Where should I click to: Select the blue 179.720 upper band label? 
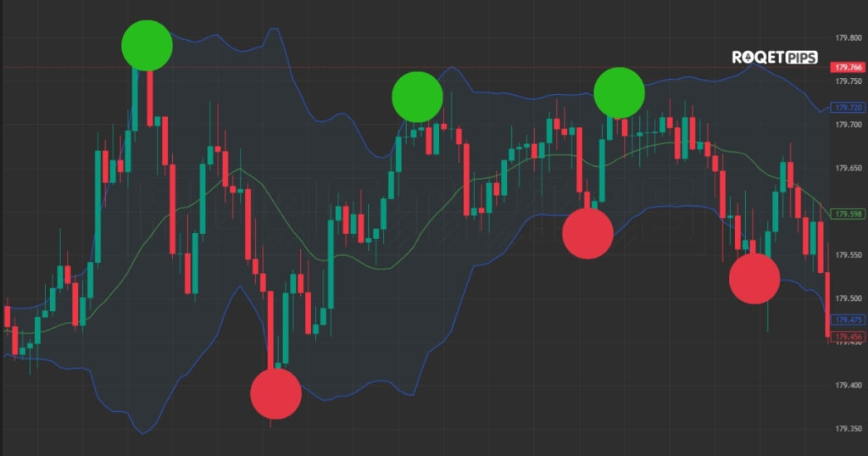848,108
